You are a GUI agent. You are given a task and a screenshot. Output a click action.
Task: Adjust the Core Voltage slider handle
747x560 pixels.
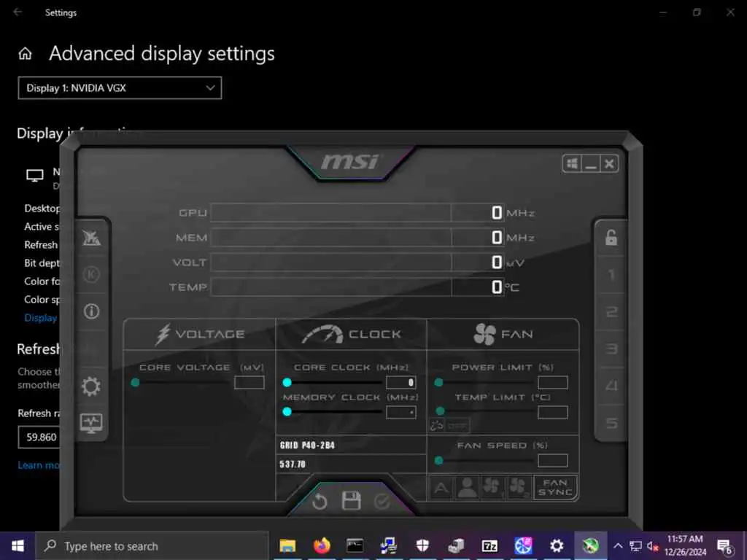coord(135,382)
